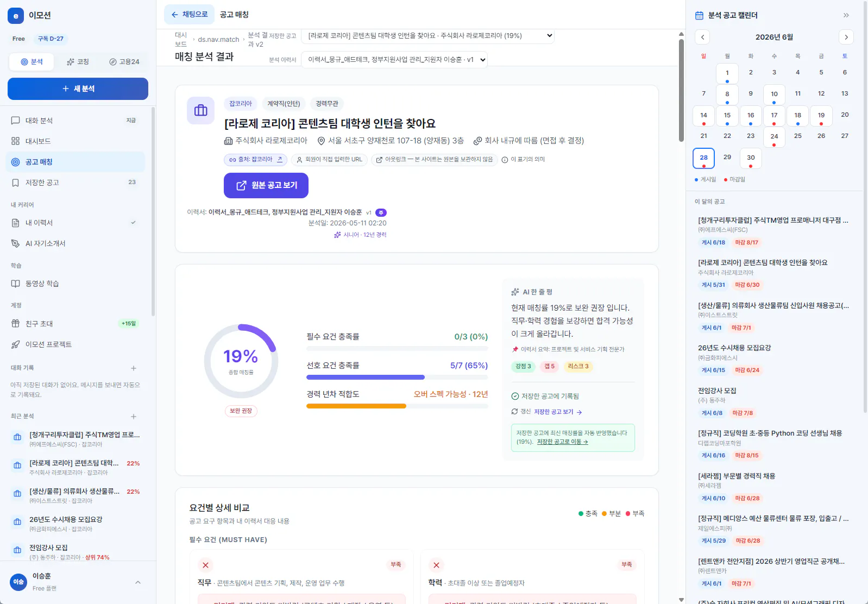Click the 갭 5 chip
The height and width of the screenshot is (604, 868).
click(x=550, y=366)
